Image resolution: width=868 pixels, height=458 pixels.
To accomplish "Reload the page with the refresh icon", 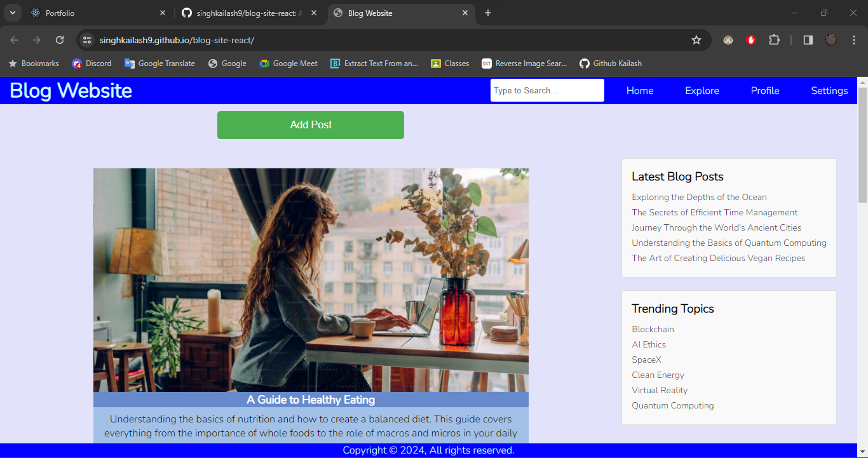I will coord(60,40).
